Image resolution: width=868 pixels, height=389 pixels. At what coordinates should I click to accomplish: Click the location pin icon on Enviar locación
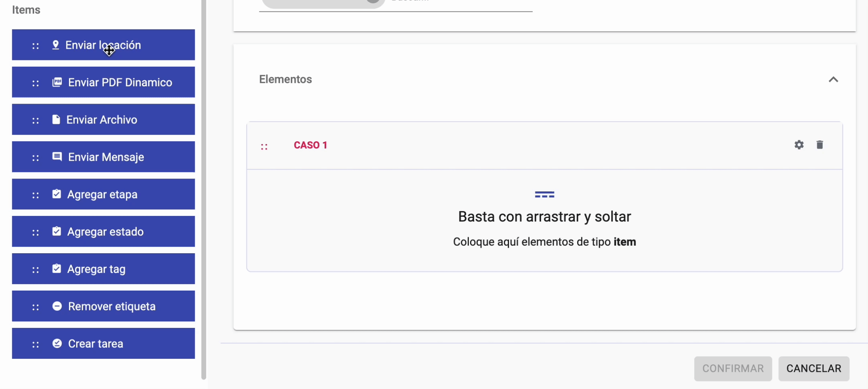(x=56, y=45)
